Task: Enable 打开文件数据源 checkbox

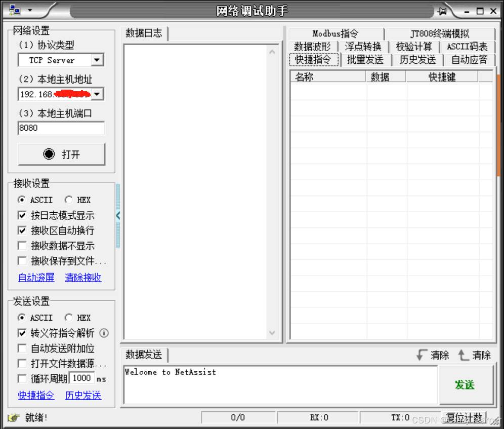Action: click(x=22, y=363)
